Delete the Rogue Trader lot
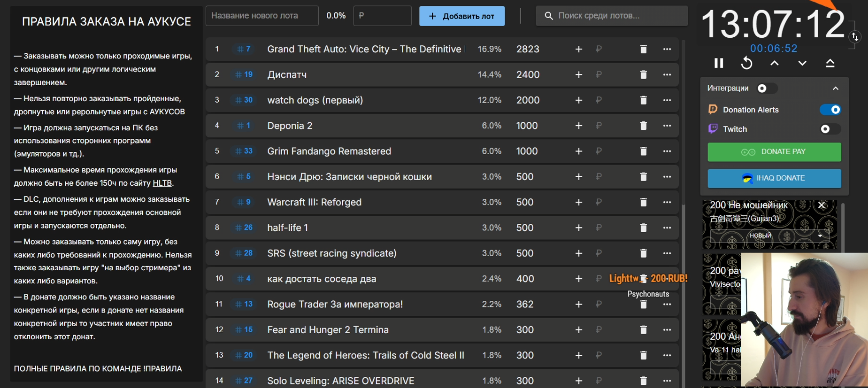The image size is (868, 388). [643, 304]
